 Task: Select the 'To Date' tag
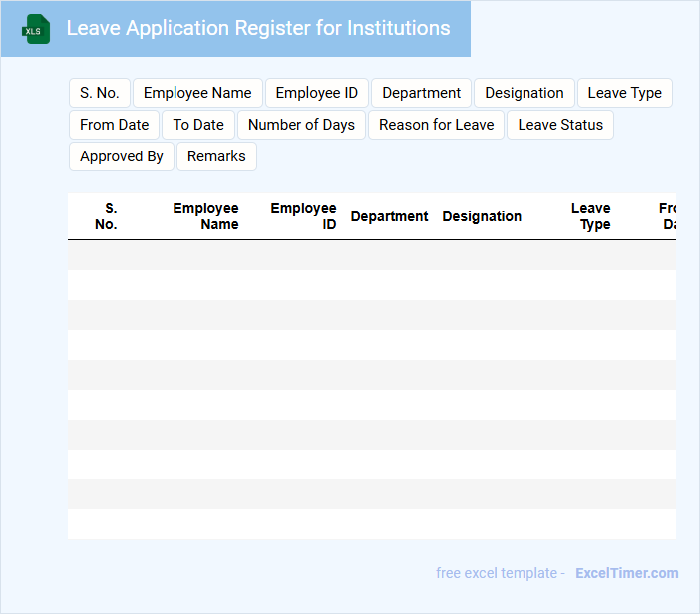point(198,125)
